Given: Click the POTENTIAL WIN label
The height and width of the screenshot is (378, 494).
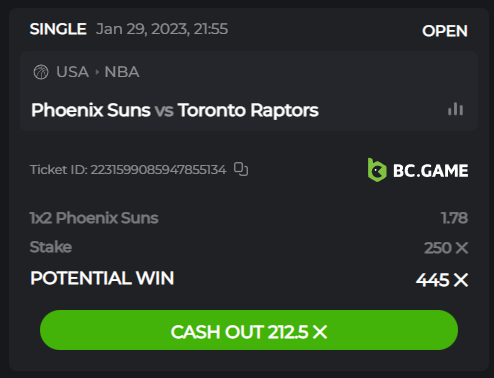Looking at the screenshot, I should point(102,278).
